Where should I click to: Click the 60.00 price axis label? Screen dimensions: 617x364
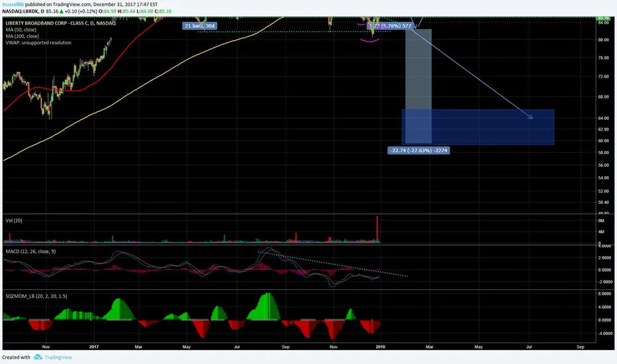(x=603, y=140)
